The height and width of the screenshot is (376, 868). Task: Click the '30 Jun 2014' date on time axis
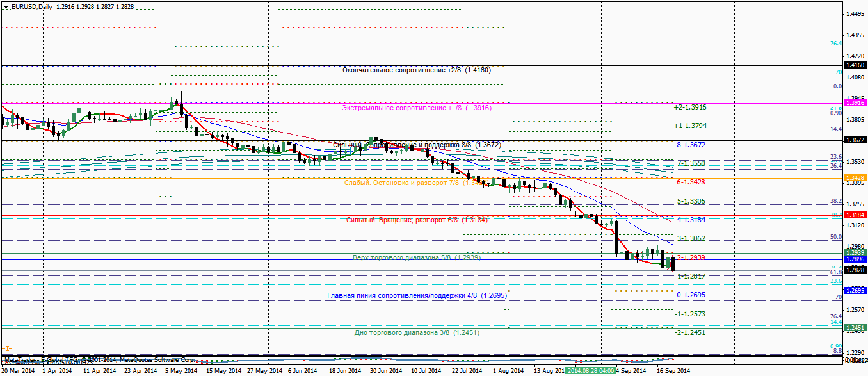(x=387, y=371)
